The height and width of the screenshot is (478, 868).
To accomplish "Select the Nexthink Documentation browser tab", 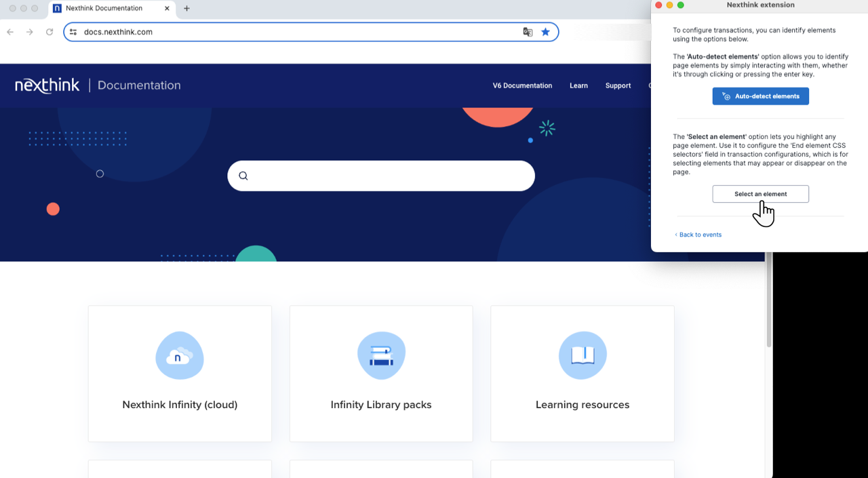I will [x=108, y=8].
